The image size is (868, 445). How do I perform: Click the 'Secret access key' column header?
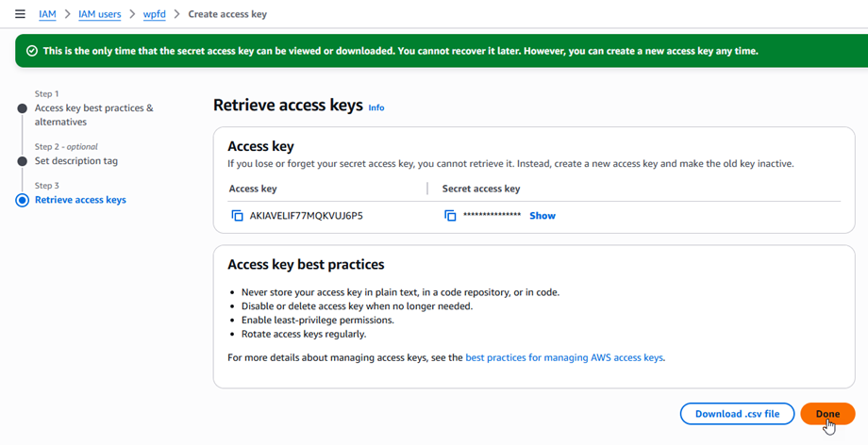pyautogui.click(x=481, y=189)
